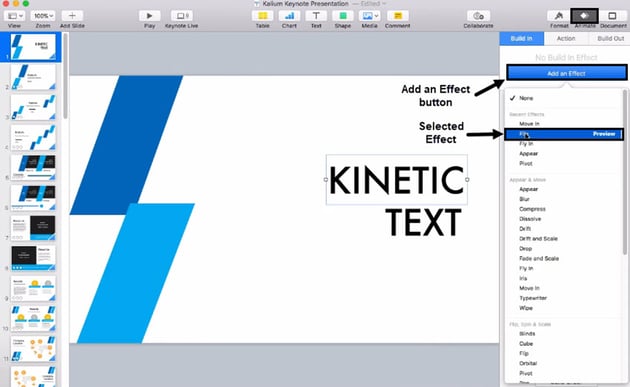630x387 pixels.
Task: Click the slide navigator scrollbar
Action: 65,76
